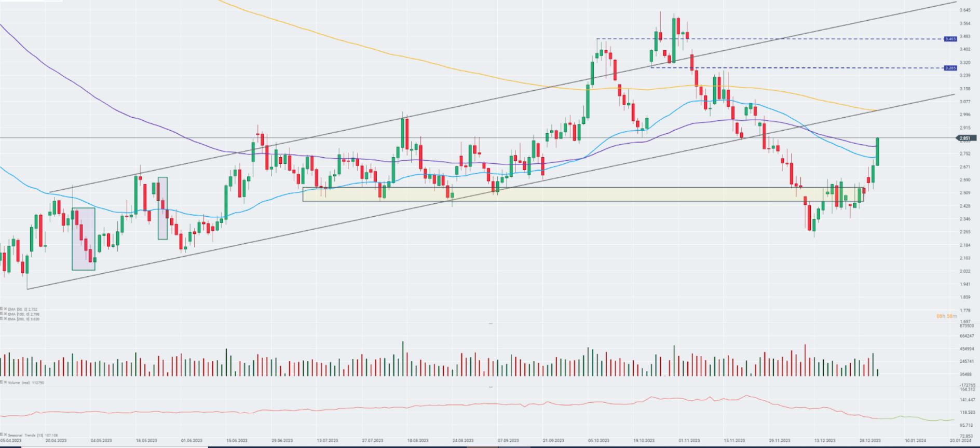This screenshot has height=448, width=980.
Task: Click the 28.12.2023 date label
Action: tap(870, 441)
